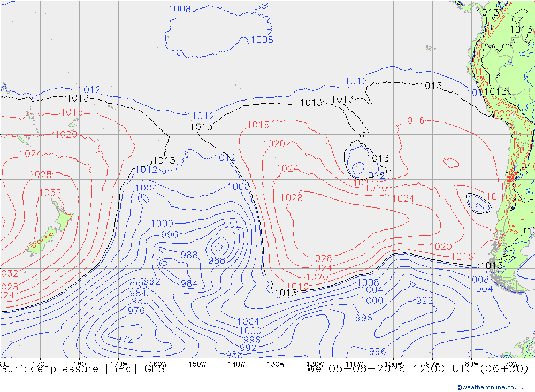The width and height of the screenshot is (535, 392).
Task: Click the 170E longitude axis label
Action: coord(40,364)
